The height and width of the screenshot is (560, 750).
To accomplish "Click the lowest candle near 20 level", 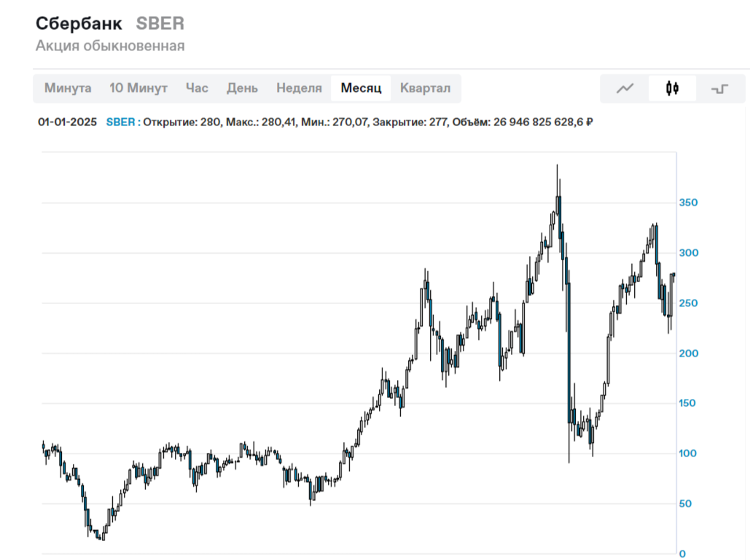I will pos(103,533).
